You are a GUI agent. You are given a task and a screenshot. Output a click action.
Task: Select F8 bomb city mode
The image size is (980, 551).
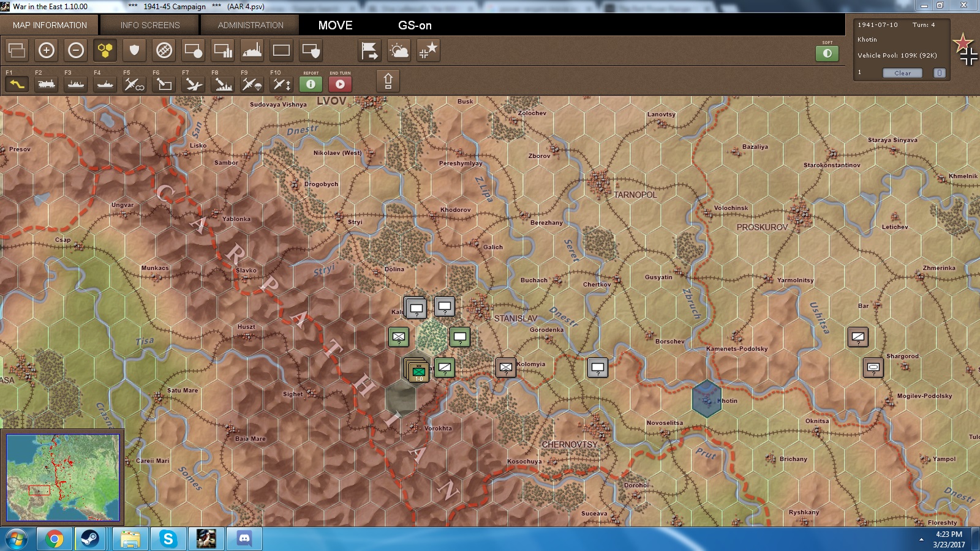click(223, 84)
